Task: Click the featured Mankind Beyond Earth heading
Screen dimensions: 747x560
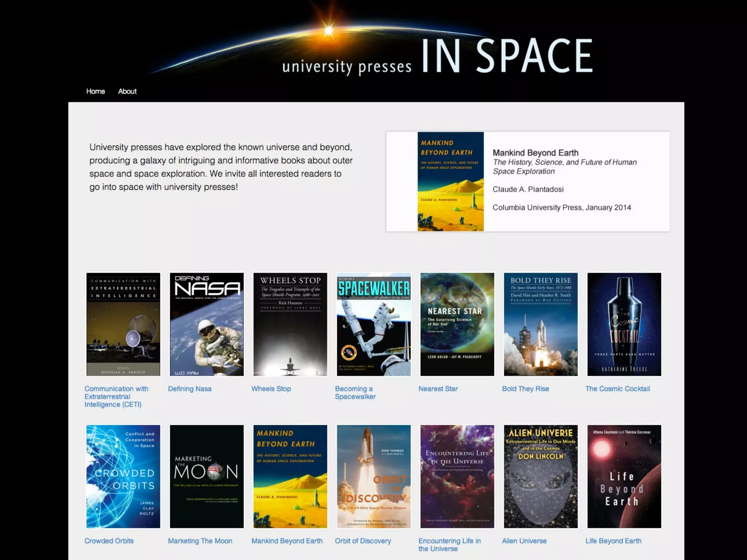Action: click(535, 153)
